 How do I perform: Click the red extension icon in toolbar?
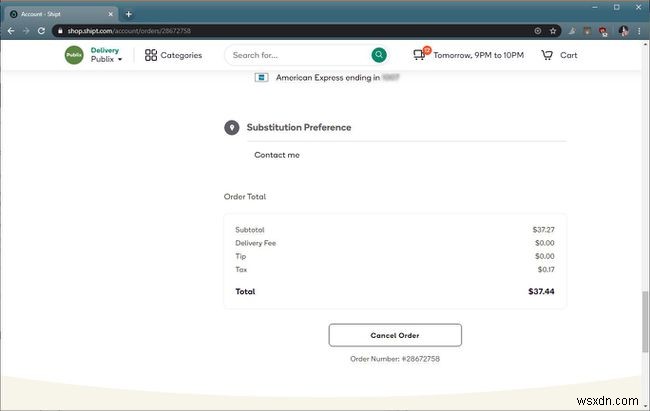pos(603,31)
